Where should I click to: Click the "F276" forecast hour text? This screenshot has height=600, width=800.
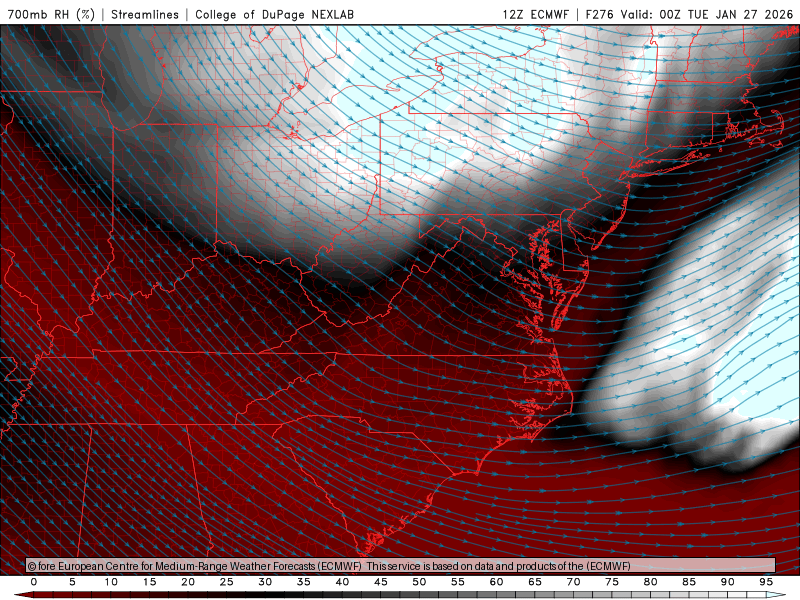tap(599, 14)
